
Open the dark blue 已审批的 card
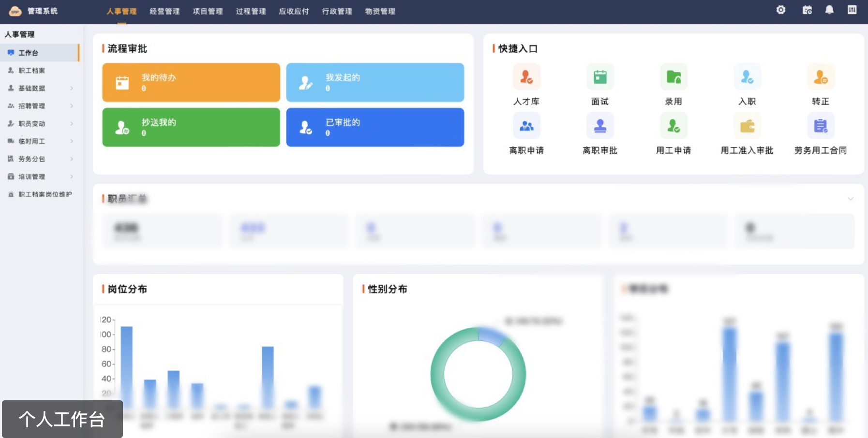click(375, 127)
